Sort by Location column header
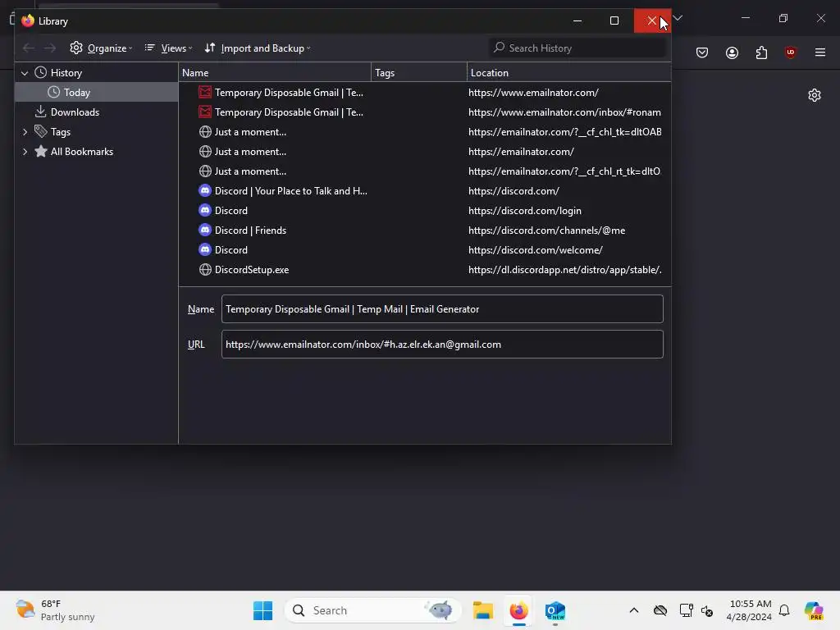840x630 pixels. tap(569, 73)
